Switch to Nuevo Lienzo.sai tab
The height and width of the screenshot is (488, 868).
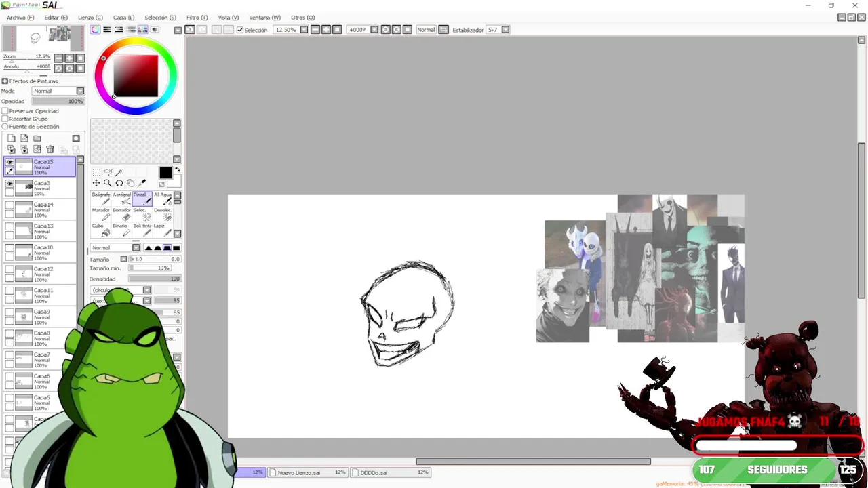pyautogui.click(x=308, y=472)
